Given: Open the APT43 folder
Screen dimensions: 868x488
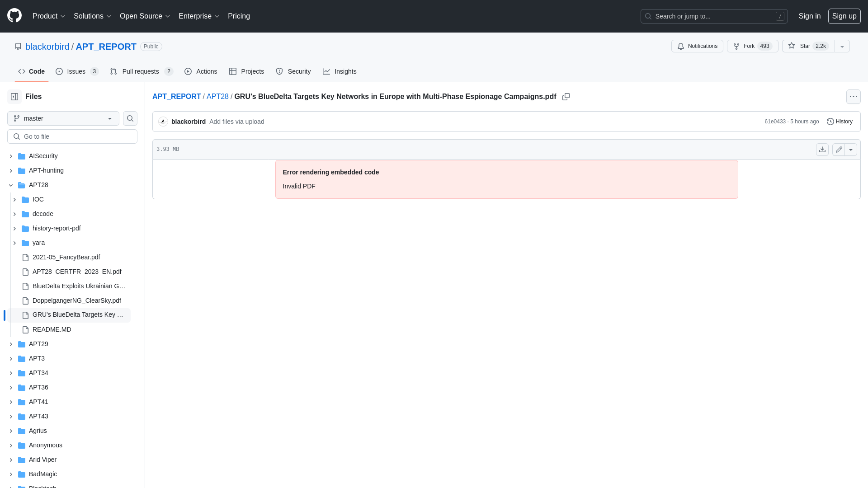Looking at the screenshot, I should [x=38, y=416].
